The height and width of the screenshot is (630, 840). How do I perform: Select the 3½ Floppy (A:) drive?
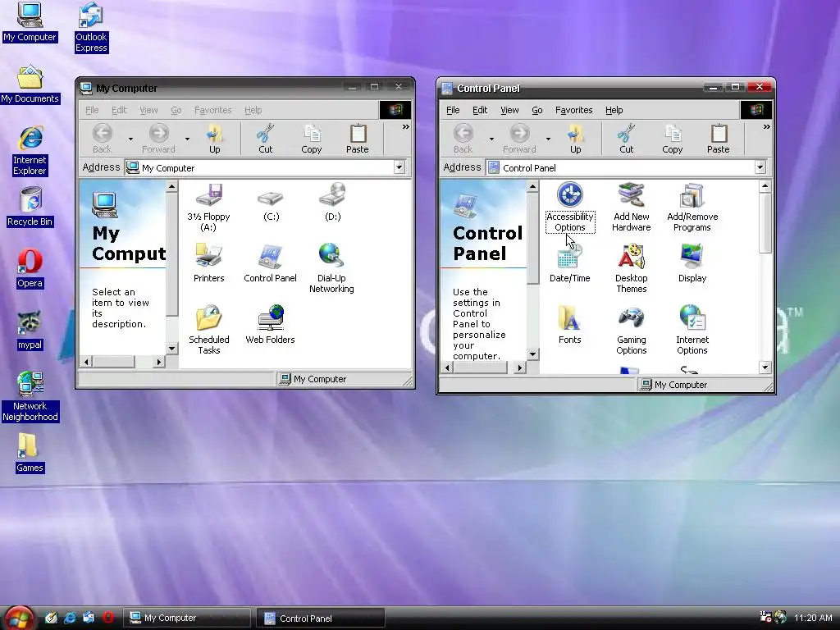(x=208, y=208)
